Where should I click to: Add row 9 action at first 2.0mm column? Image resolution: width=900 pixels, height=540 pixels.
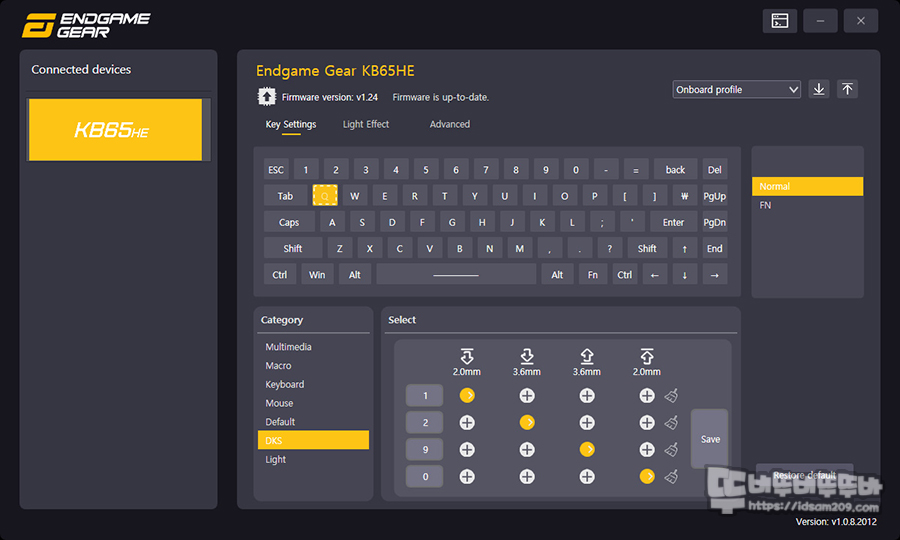coord(467,449)
